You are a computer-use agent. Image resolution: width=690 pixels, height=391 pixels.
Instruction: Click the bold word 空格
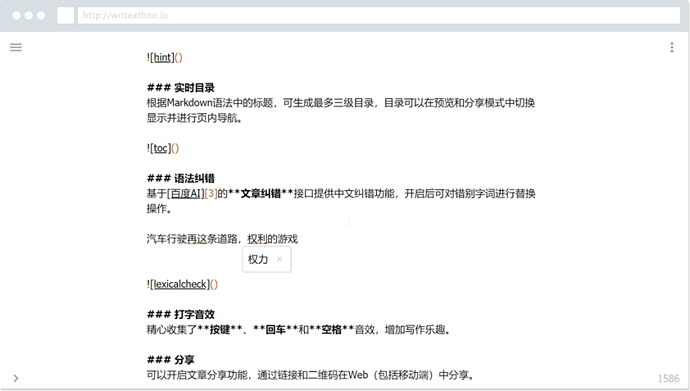click(332, 329)
